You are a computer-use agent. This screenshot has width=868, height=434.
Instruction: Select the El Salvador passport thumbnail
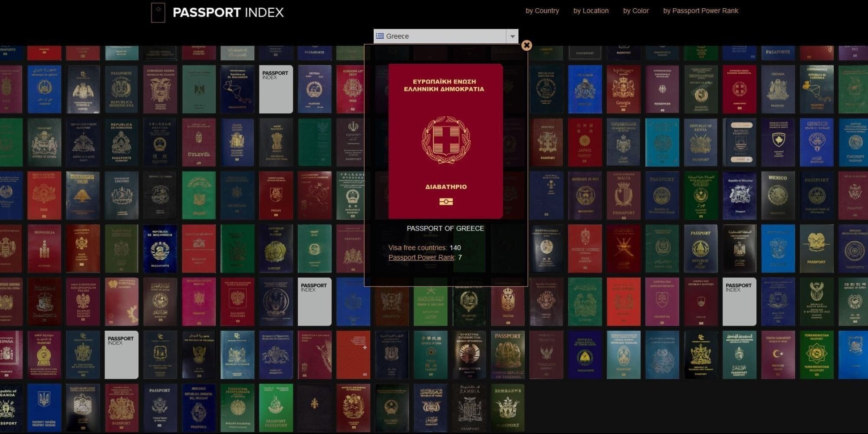[237, 89]
